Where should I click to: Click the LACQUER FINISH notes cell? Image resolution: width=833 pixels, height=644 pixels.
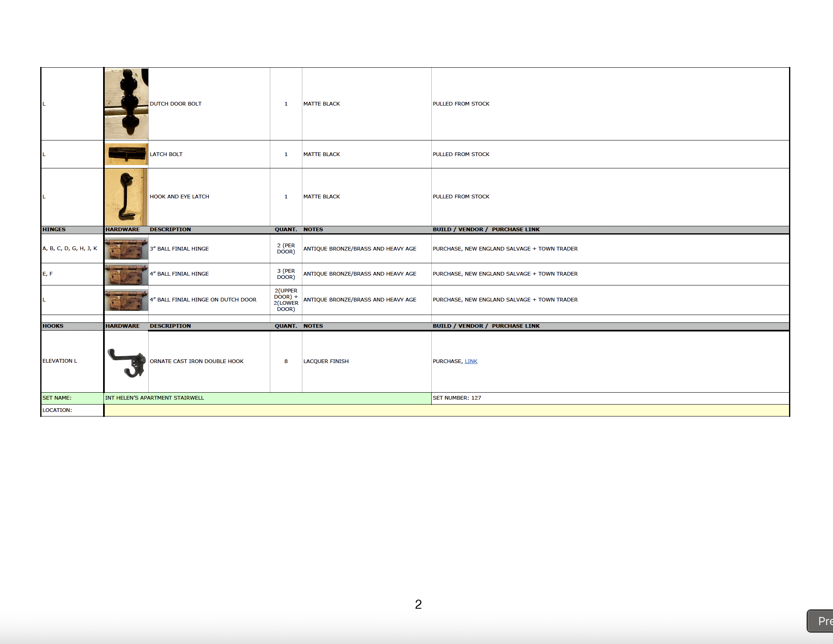tap(326, 361)
